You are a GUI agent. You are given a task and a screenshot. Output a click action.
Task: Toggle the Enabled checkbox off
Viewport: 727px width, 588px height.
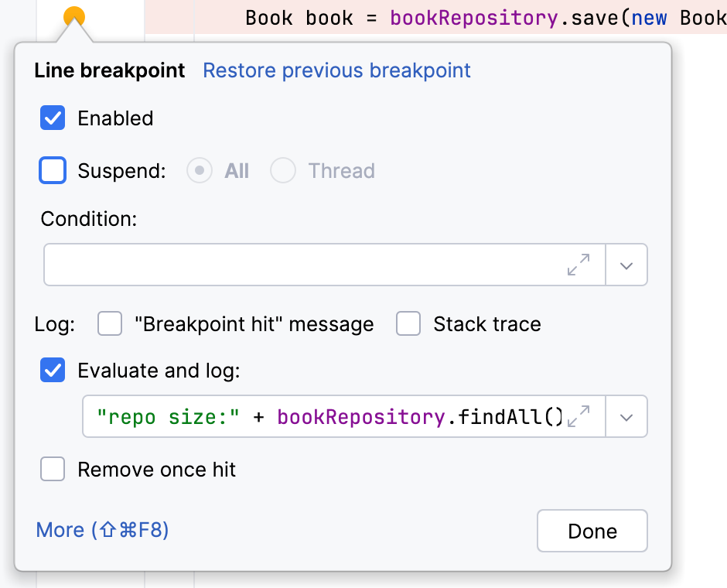point(52,118)
